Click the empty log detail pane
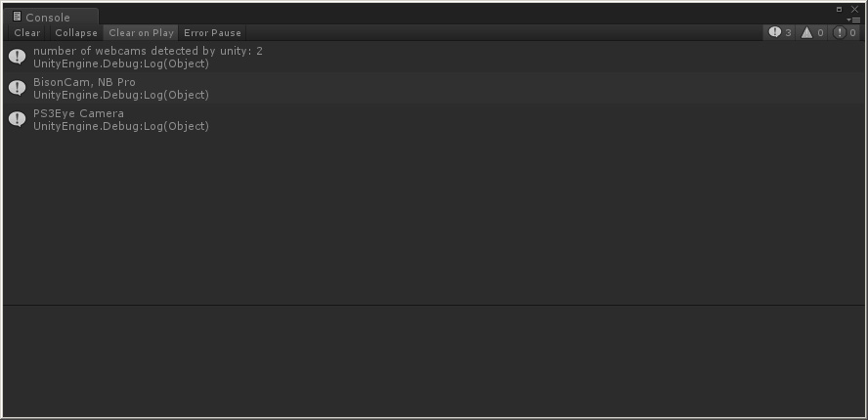The image size is (868, 420). click(x=433, y=360)
